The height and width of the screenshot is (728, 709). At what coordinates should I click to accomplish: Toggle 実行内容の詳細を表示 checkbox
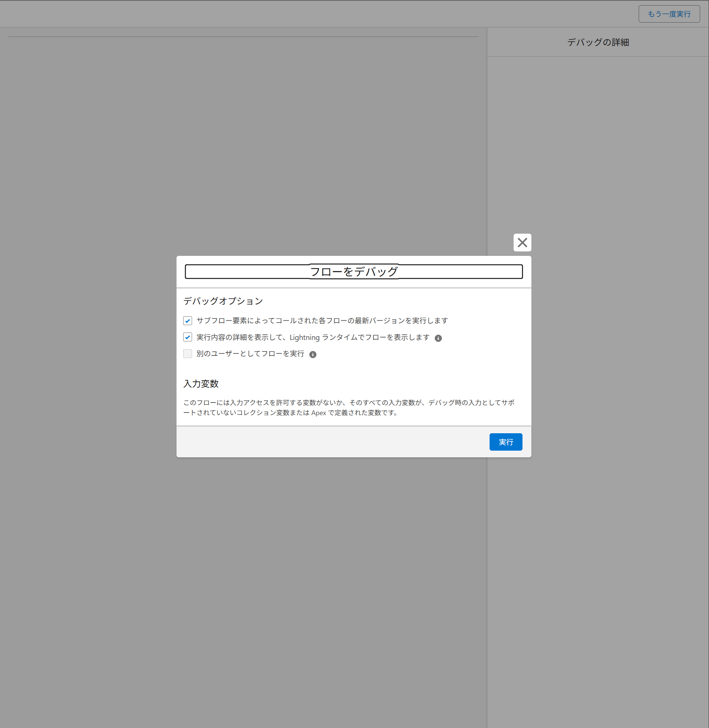[188, 337]
